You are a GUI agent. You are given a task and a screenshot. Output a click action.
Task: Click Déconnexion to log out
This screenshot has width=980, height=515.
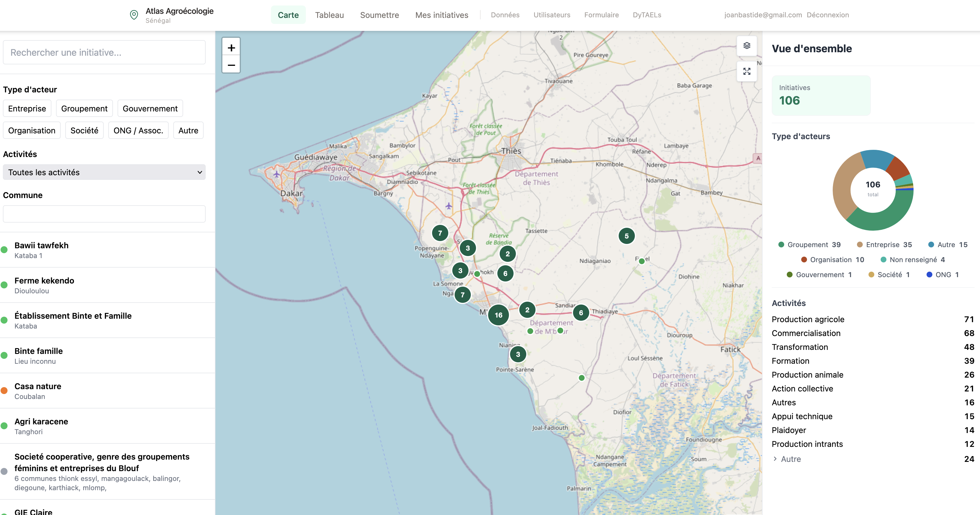point(828,15)
